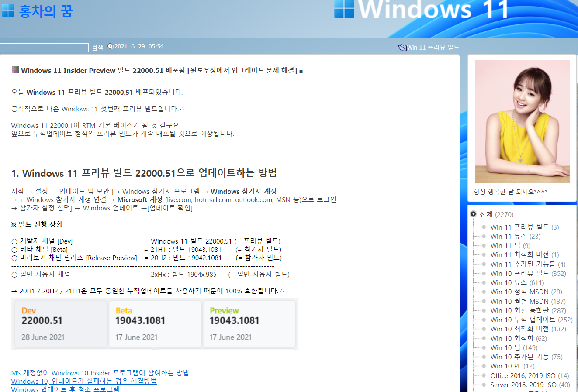The height and width of the screenshot is (392, 578).
Task: Select Win 10 정식 MSDN (29) category
Action: click(x=526, y=292)
